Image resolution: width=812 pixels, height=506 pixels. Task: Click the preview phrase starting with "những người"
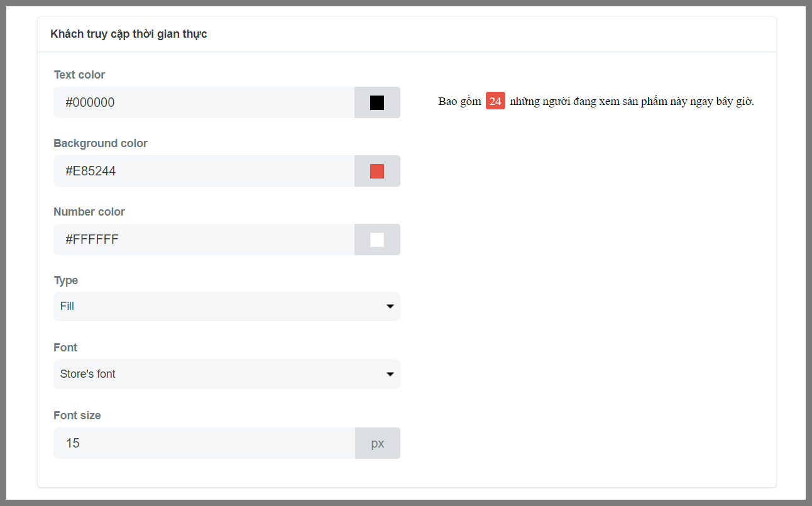632,101
